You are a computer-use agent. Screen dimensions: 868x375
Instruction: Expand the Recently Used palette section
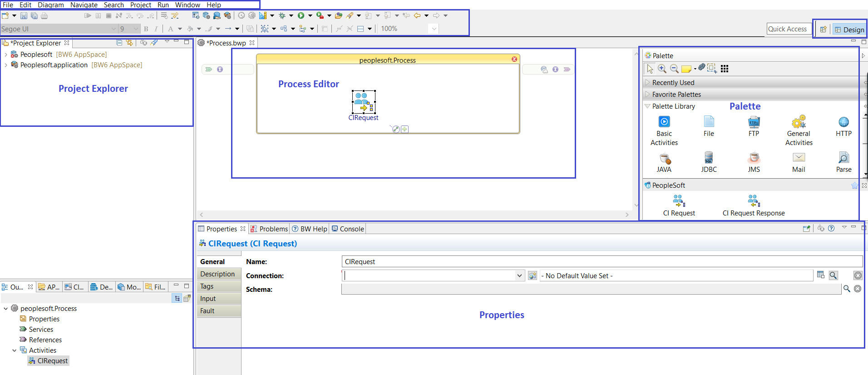coord(648,83)
